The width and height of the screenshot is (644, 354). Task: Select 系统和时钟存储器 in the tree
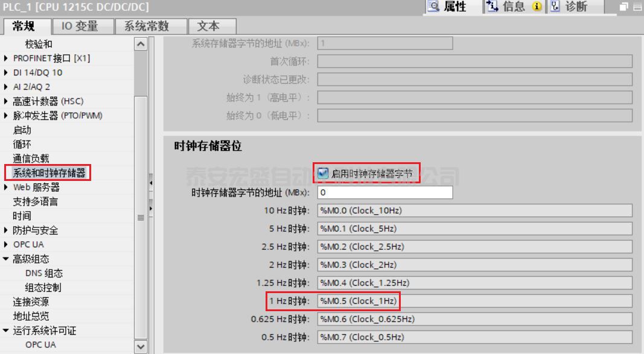[49, 173]
